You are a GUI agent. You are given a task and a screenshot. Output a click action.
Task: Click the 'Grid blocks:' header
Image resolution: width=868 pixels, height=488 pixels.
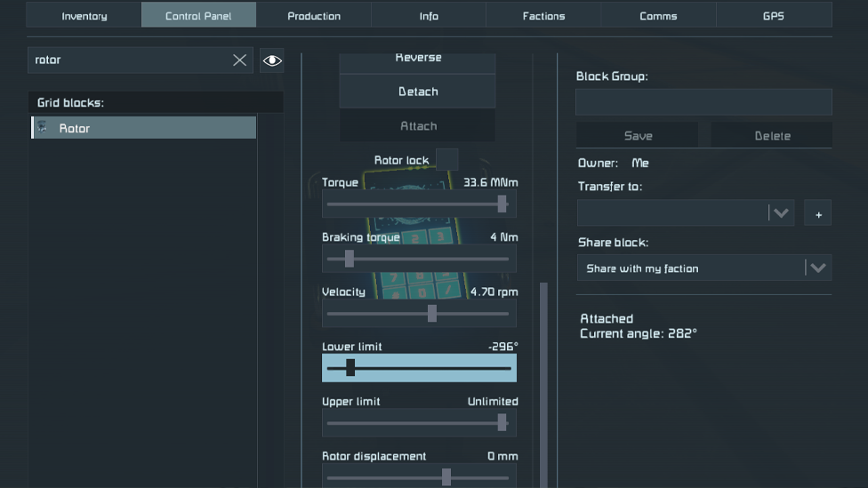tap(70, 102)
